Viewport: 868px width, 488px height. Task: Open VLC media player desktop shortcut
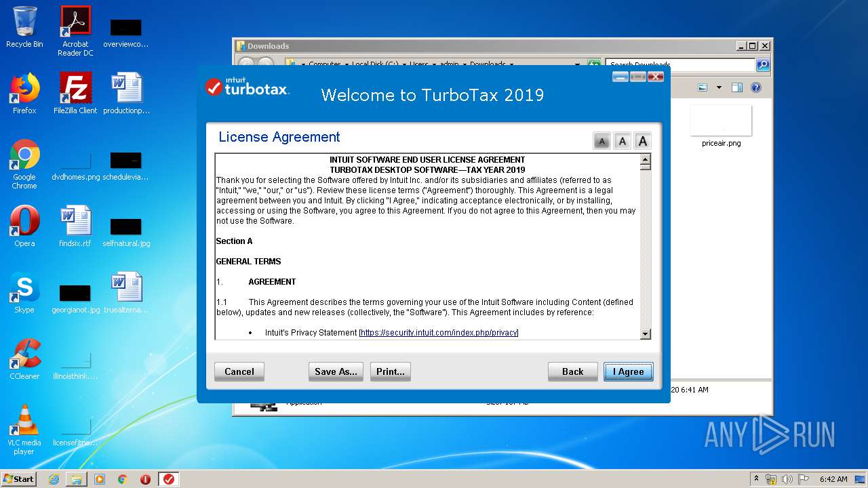tap(24, 430)
